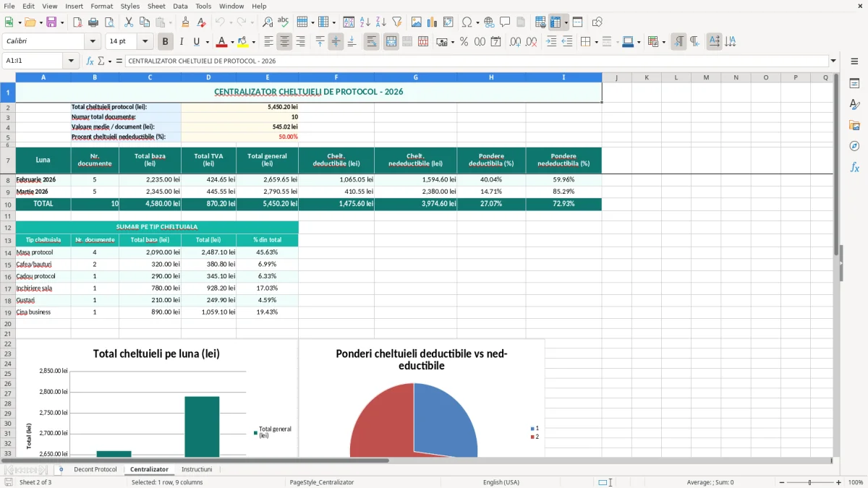868x488 pixels.
Task: Open the underline style dropdown arrow
Action: [x=207, y=42]
